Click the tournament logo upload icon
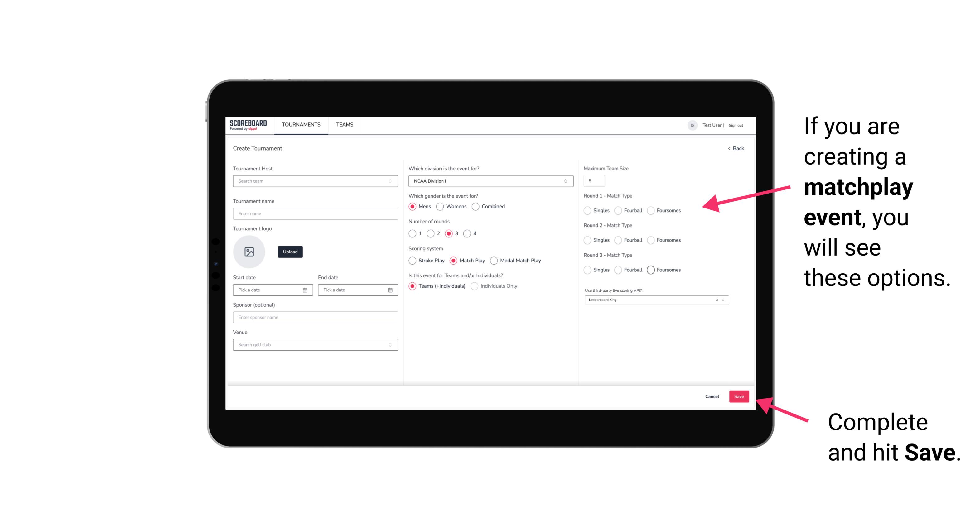The image size is (980, 527). [x=249, y=252]
